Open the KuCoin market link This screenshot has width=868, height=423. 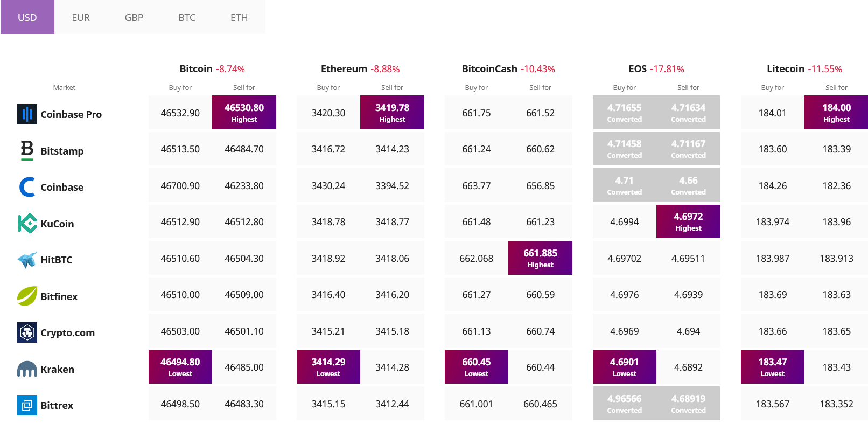[x=57, y=224]
